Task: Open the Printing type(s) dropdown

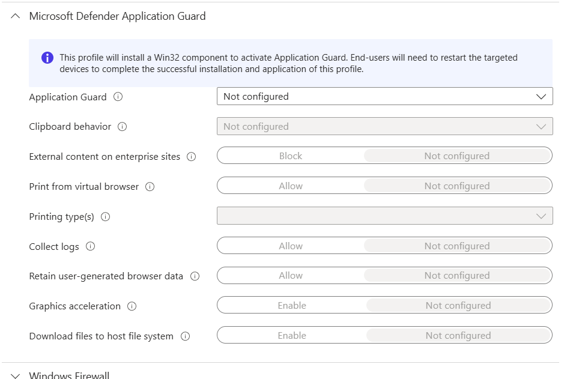Action: click(385, 216)
